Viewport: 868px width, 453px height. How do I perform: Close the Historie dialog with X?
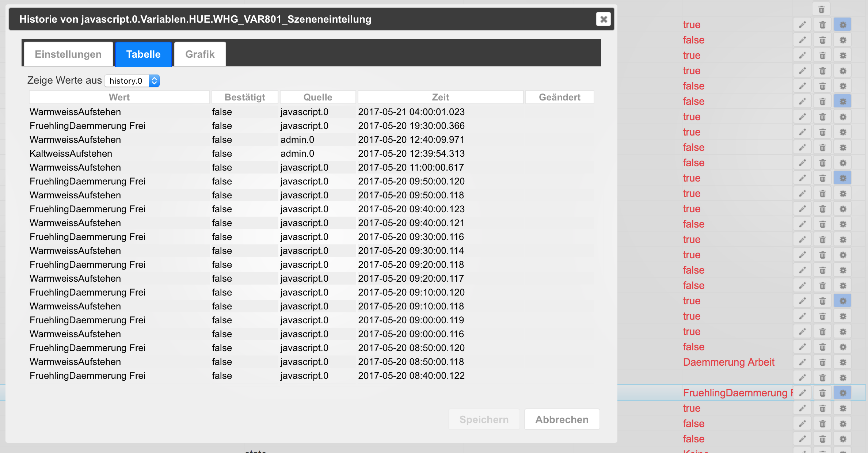click(604, 19)
